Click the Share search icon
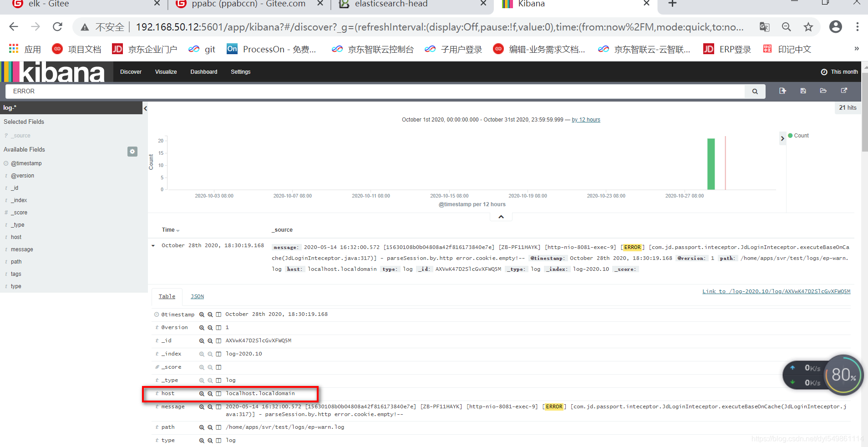The width and height of the screenshot is (868, 447). coord(844,91)
